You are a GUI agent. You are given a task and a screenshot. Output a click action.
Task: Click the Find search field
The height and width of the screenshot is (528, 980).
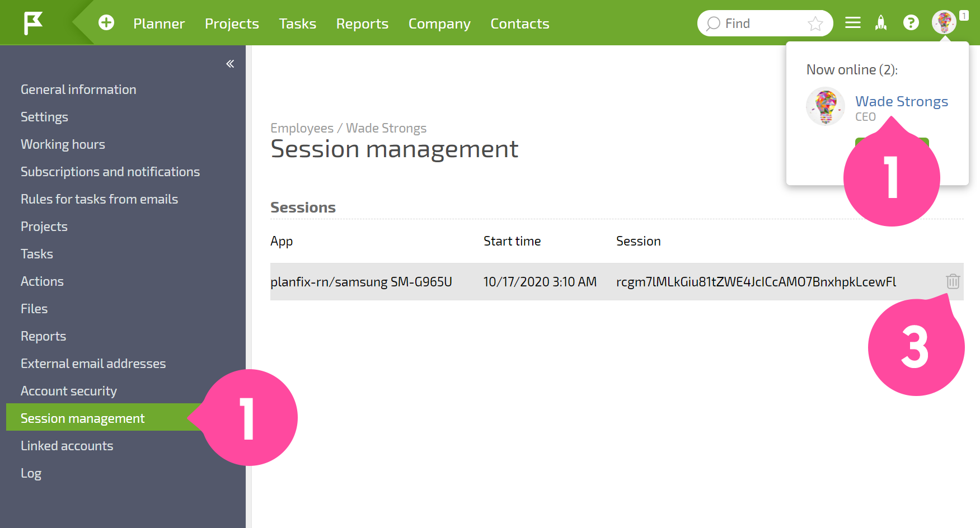765,23
